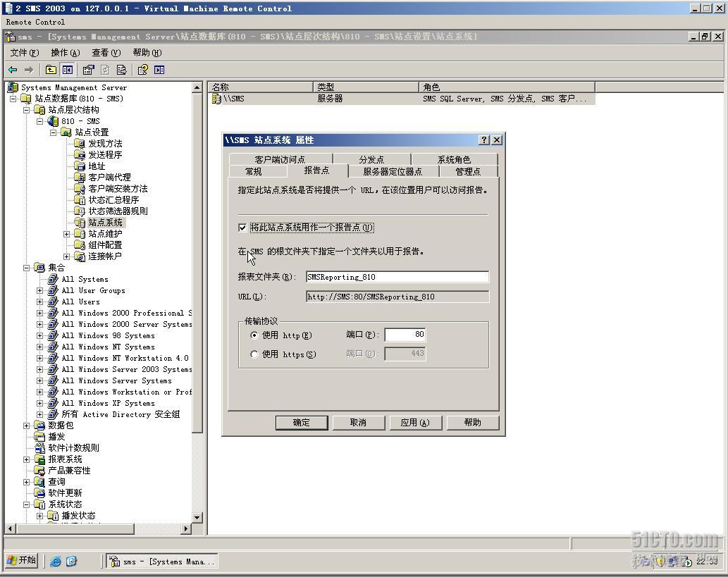This screenshot has width=728, height=577.
Task: Click the 确定 button
Action: (302, 423)
